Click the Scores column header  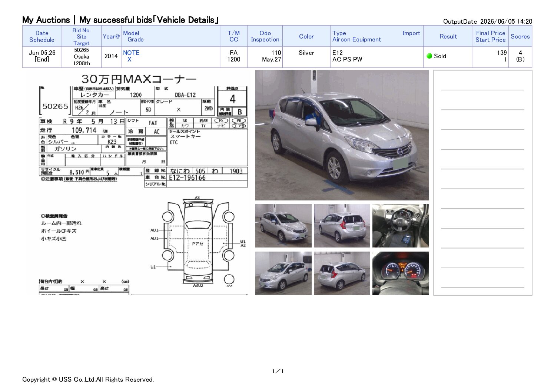pos(520,36)
